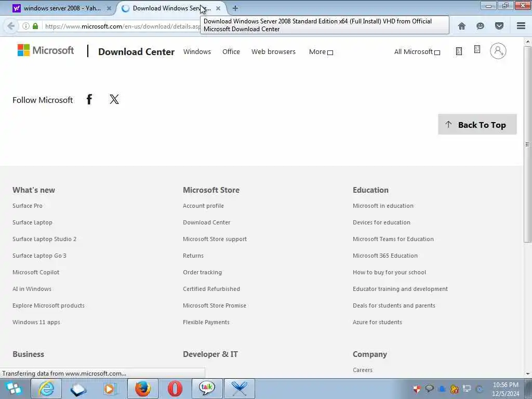The image size is (532, 399).
Task: Click the scrollbar down arrow
Action: click(x=527, y=374)
